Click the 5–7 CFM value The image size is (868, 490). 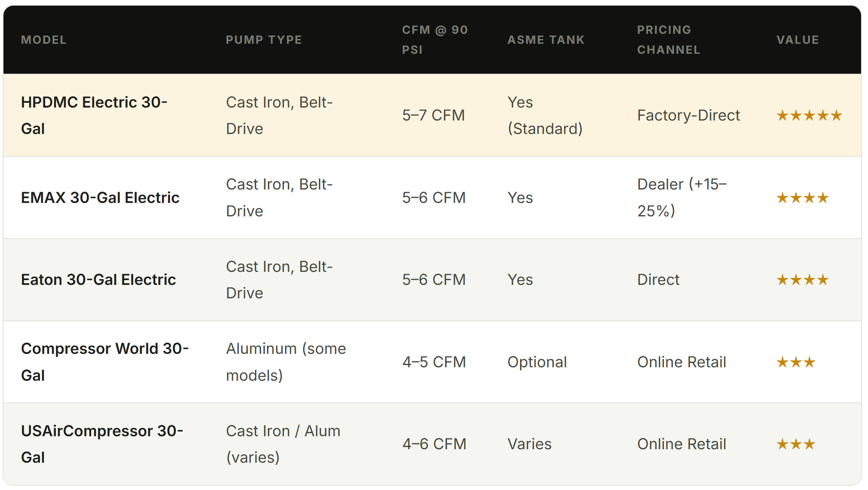pos(434,115)
